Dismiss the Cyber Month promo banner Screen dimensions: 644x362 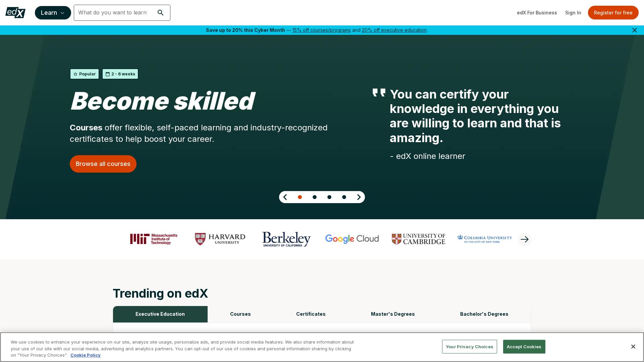pyautogui.click(x=634, y=30)
